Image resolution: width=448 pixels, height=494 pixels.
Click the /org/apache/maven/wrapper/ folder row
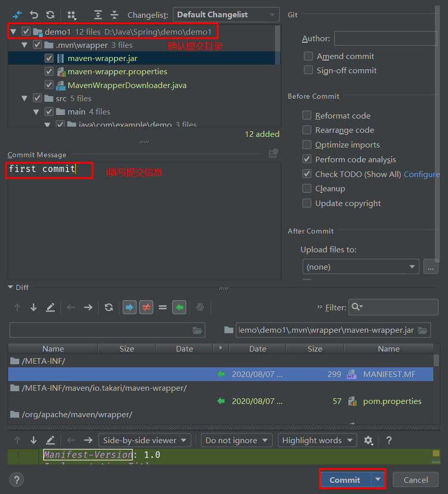[x=221, y=415]
